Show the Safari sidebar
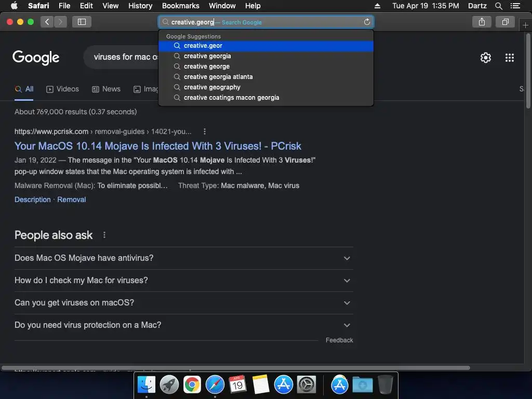Image resolution: width=532 pixels, height=399 pixels. tap(82, 22)
